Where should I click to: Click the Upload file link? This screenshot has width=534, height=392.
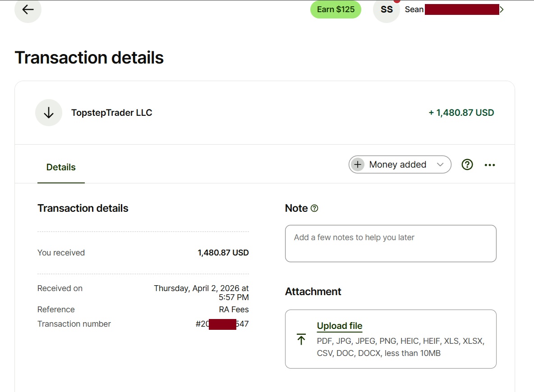click(x=340, y=326)
